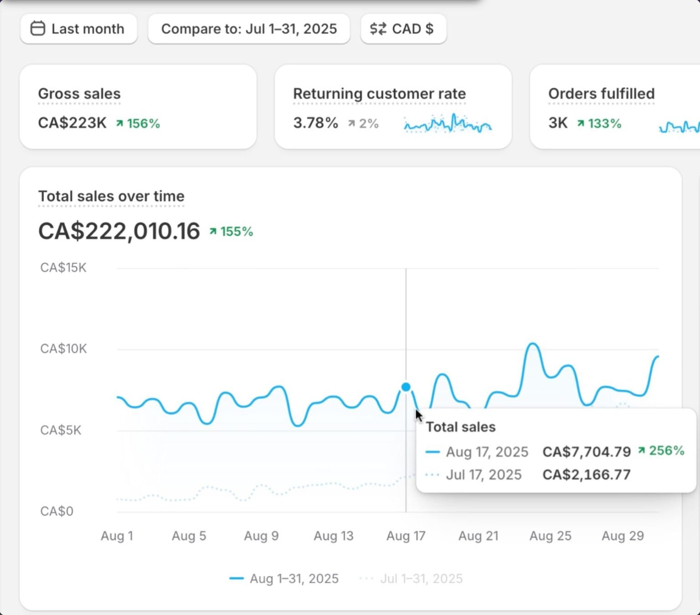Open the Returning customer rate card
Screen dimensions: 700x615
pyautogui.click(x=393, y=107)
